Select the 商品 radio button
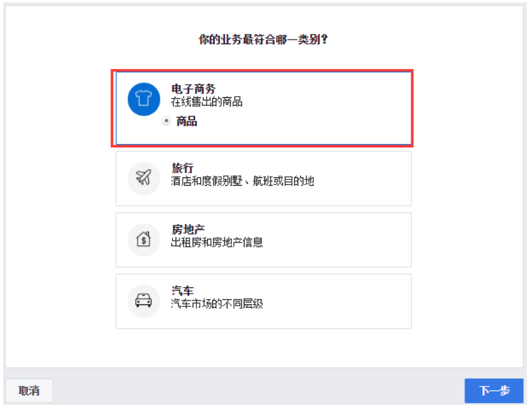Image resolution: width=532 pixels, height=408 pixels. tap(166, 121)
